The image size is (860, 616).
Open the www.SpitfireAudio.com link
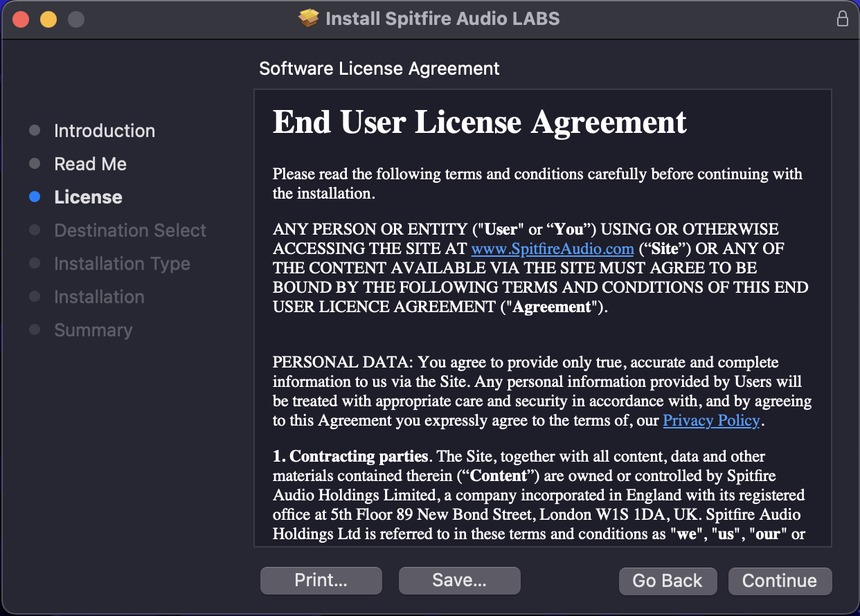553,248
